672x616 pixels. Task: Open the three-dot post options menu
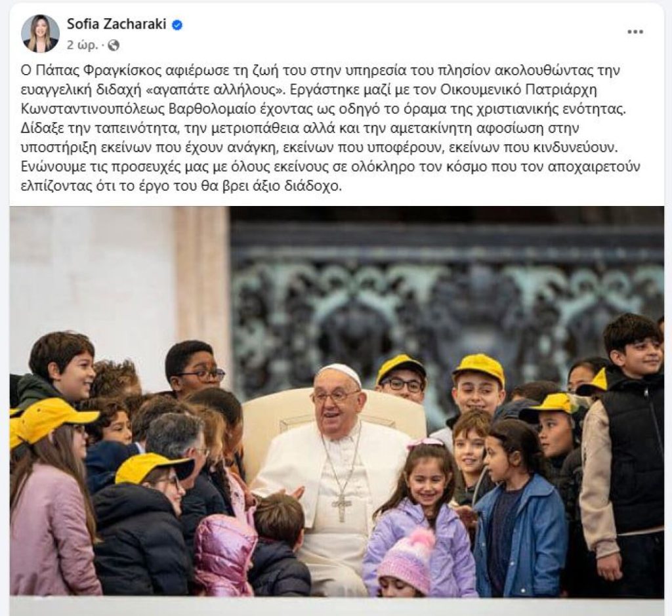click(635, 32)
